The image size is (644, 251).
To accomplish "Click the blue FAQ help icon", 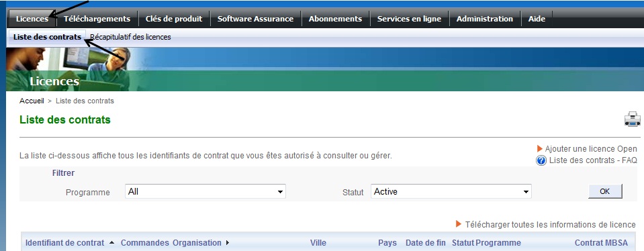I will click(541, 160).
